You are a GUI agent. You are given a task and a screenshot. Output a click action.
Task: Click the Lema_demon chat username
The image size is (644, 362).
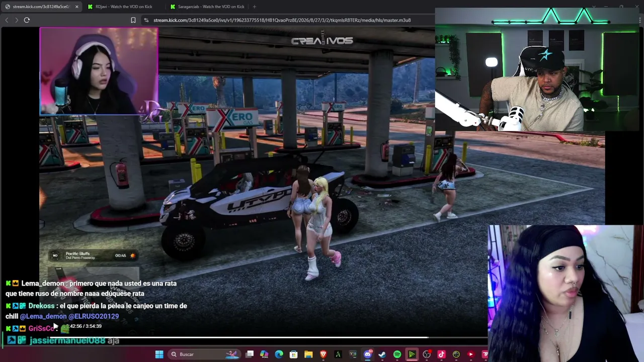[43, 284]
